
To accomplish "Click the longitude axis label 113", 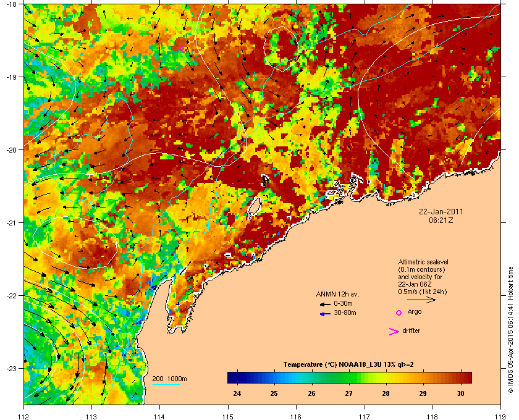I will tap(91, 416).
